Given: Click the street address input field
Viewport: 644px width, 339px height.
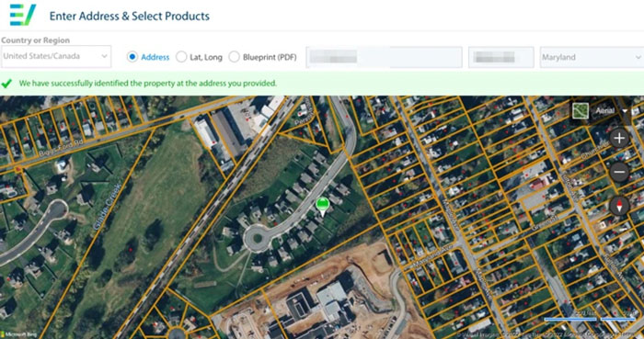Looking at the screenshot, I should click(385, 57).
